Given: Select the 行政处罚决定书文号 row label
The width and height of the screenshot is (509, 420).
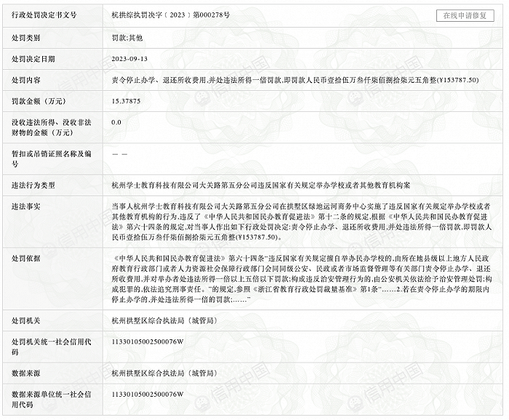Looking at the screenshot, I should pos(44,15).
